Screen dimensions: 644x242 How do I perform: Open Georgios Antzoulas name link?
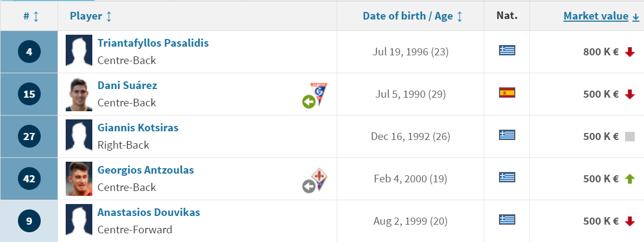146,170
